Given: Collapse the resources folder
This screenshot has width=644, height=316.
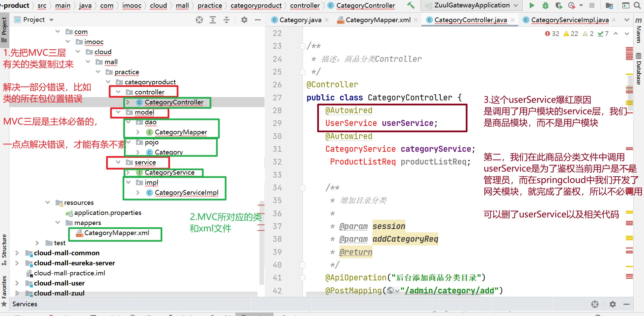Looking at the screenshot, I should tap(48, 202).
